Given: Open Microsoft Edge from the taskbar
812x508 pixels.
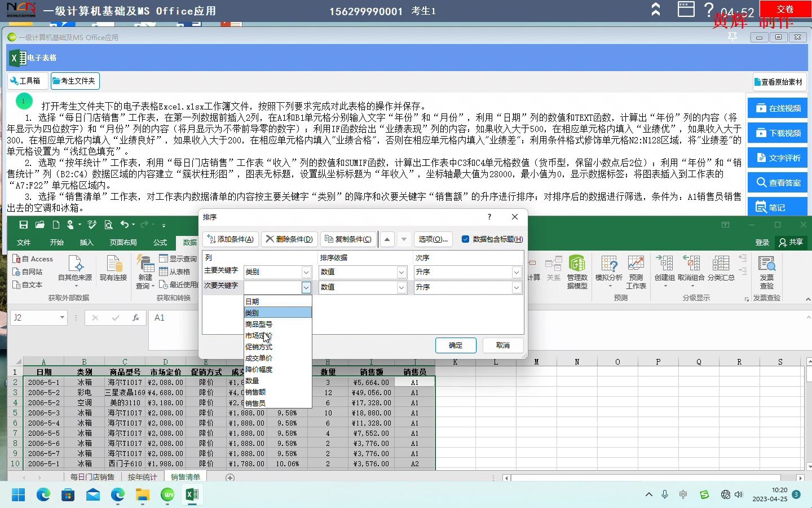Looking at the screenshot, I should (x=43, y=495).
